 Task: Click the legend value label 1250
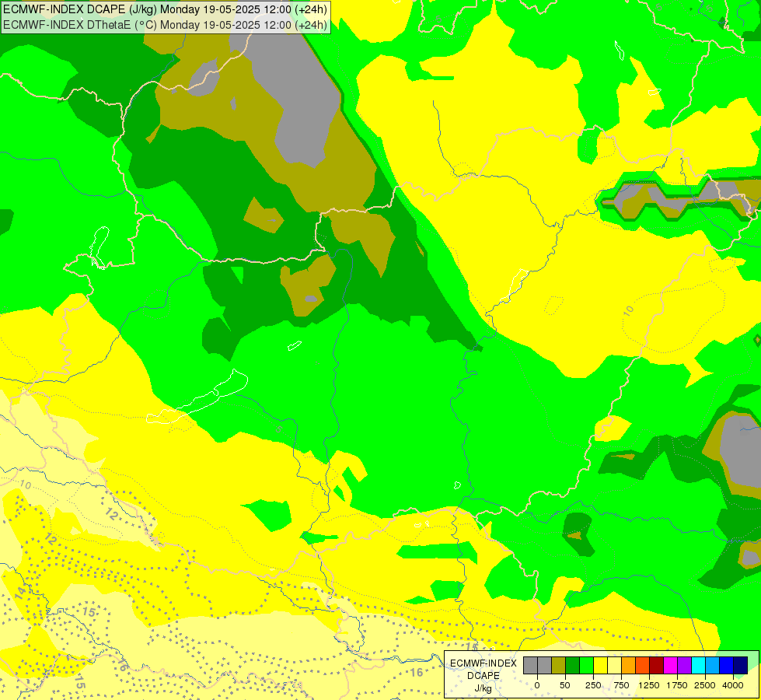(x=649, y=685)
